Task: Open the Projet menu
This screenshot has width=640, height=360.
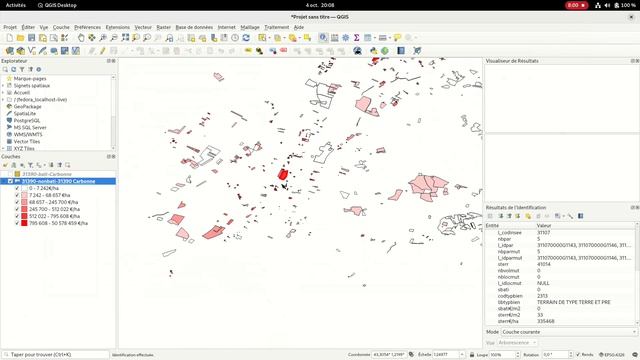Action: click(x=10, y=27)
